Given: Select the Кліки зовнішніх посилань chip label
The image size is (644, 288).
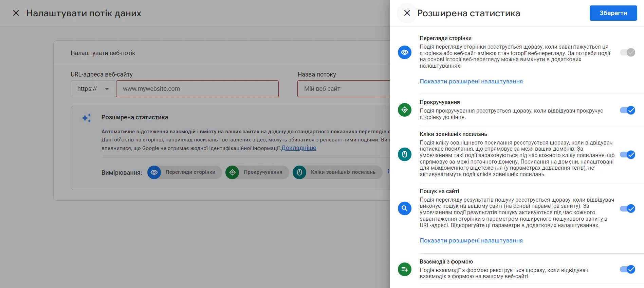Looking at the screenshot, I should [x=343, y=172].
